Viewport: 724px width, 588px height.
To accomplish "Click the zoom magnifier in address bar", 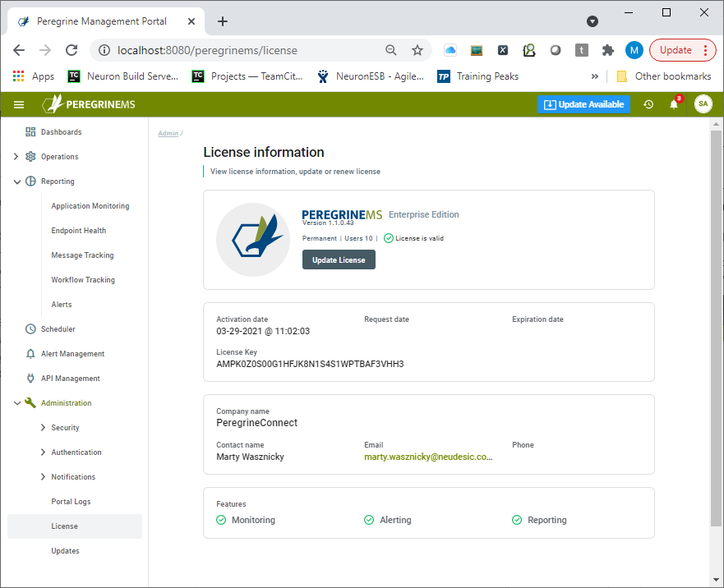I will [390, 50].
